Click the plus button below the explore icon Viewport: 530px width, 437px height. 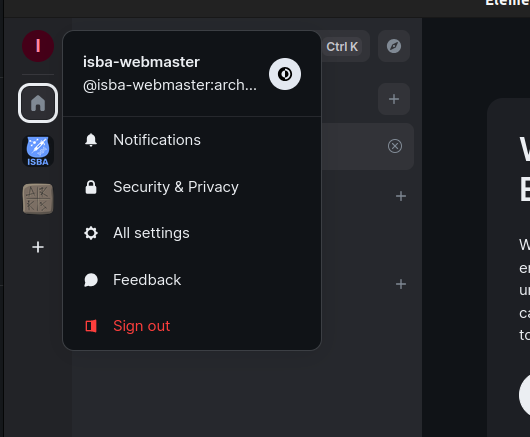point(394,99)
